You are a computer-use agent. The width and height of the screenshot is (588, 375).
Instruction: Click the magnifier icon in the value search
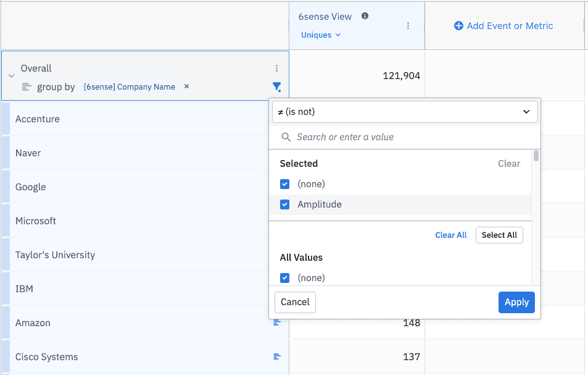(286, 137)
